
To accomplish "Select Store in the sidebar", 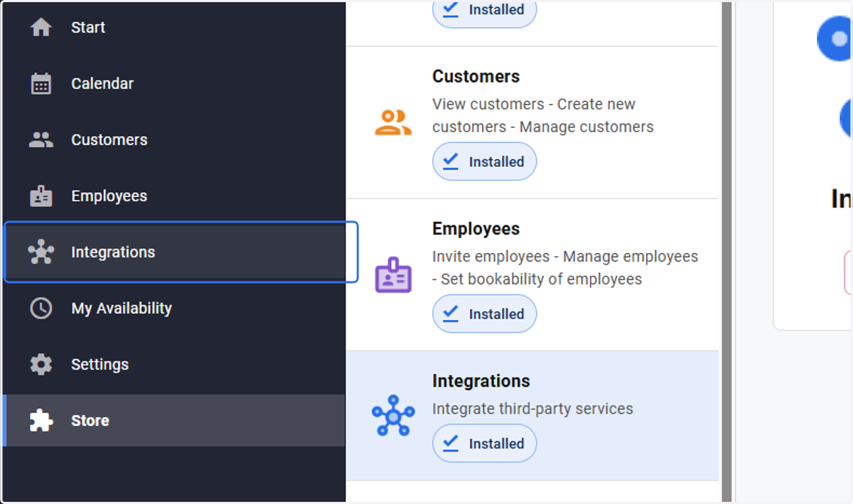I will 174,421.
